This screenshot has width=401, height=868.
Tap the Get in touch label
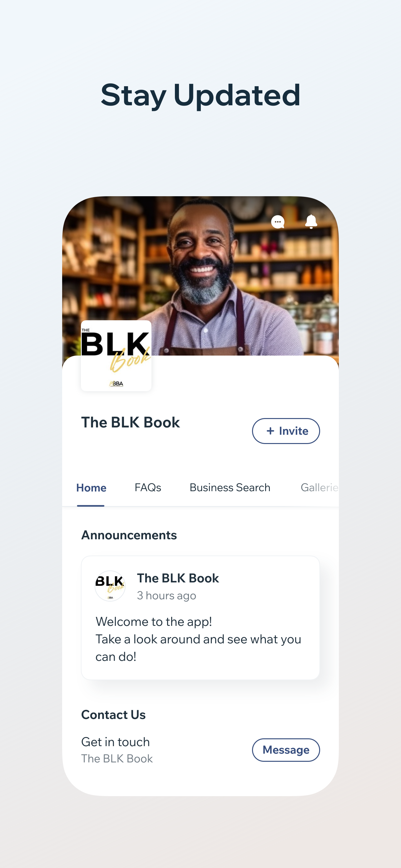[x=116, y=742]
